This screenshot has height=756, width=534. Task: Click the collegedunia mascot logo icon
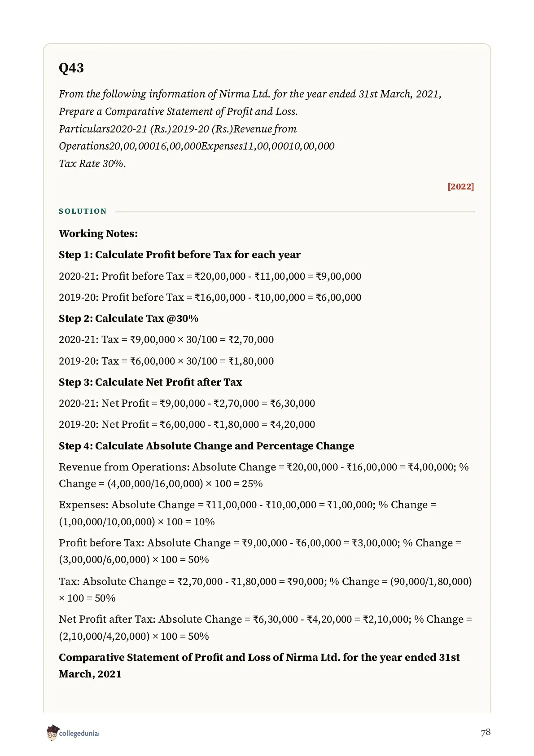pos(53,732)
